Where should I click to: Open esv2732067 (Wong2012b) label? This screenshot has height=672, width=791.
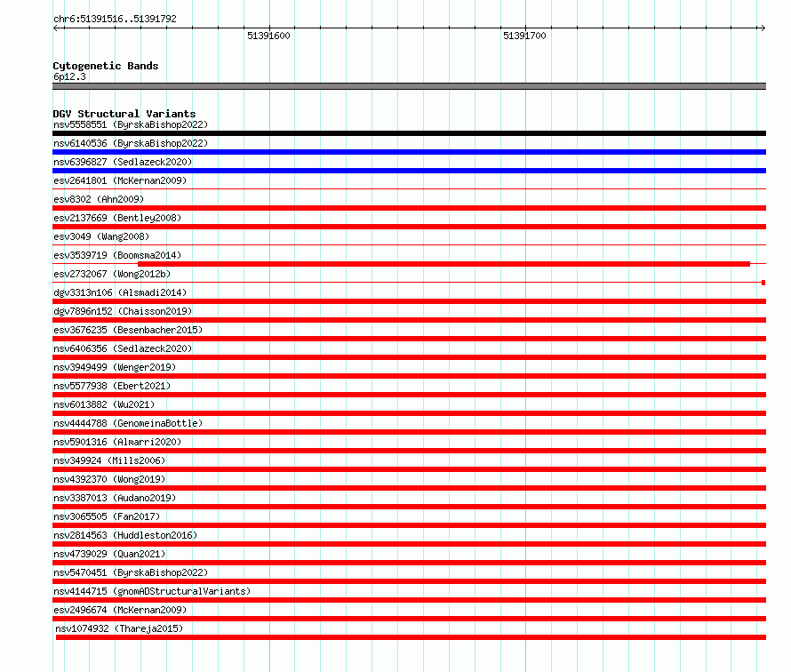point(112,274)
